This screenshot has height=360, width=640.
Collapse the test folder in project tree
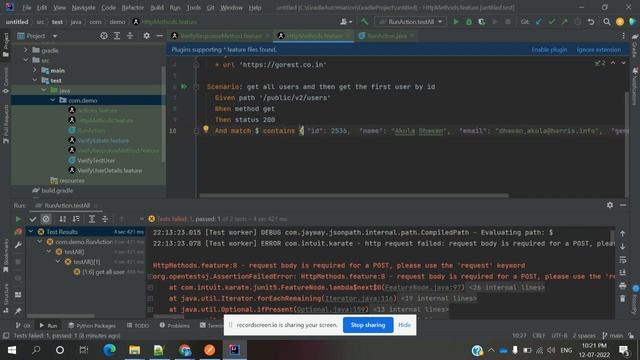[x=35, y=80]
